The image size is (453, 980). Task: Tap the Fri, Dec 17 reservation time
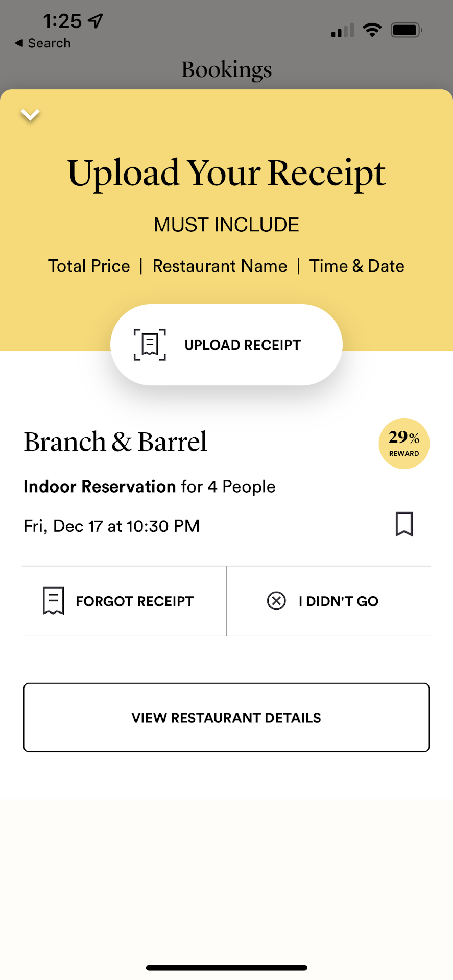tap(112, 526)
